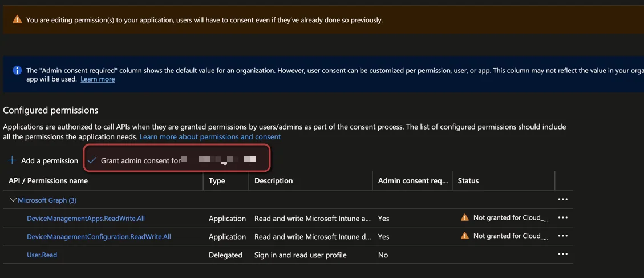Click the 'You are editing permission(s)' warning text
Viewport: 644px width, 278px height.
tap(205, 20)
